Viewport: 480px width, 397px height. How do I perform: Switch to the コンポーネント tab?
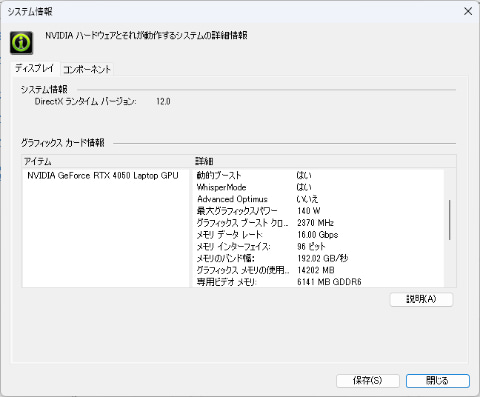click(87, 69)
